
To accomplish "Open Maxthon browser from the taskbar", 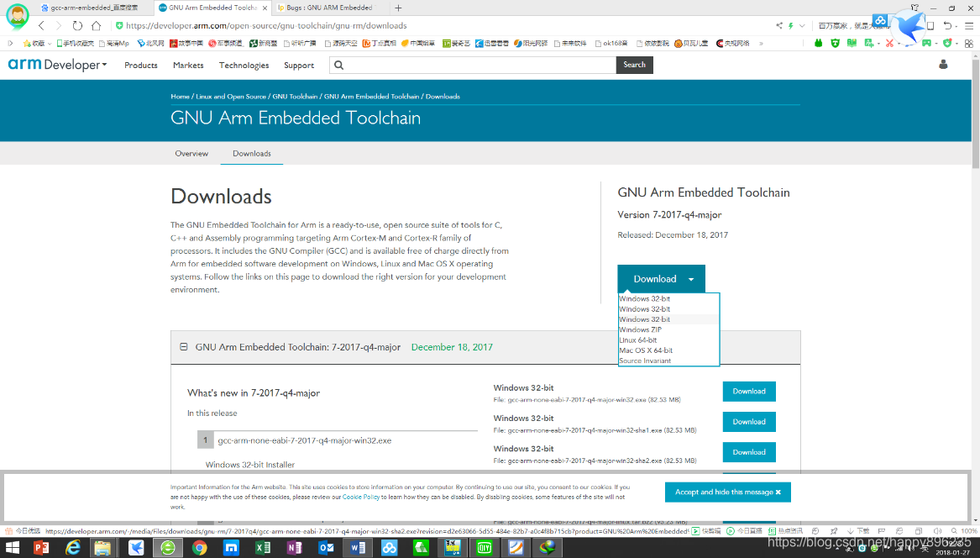I will pyautogui.click(x=231, y=548).
